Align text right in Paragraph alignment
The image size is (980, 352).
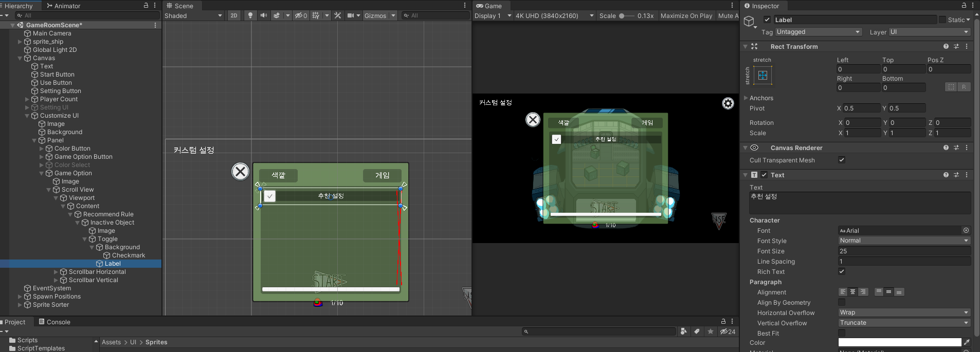click(863, 292)
